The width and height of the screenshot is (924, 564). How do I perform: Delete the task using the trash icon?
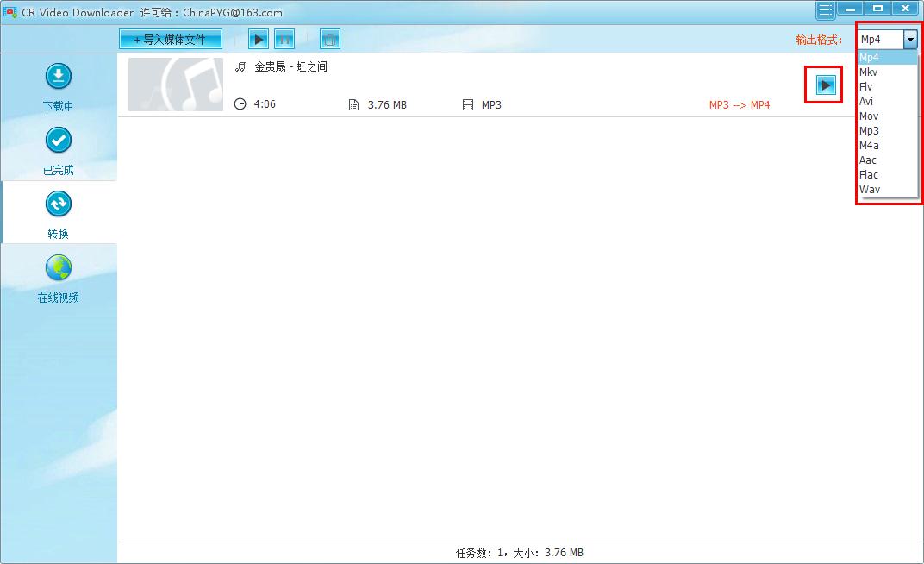click(x=330, y=39)
